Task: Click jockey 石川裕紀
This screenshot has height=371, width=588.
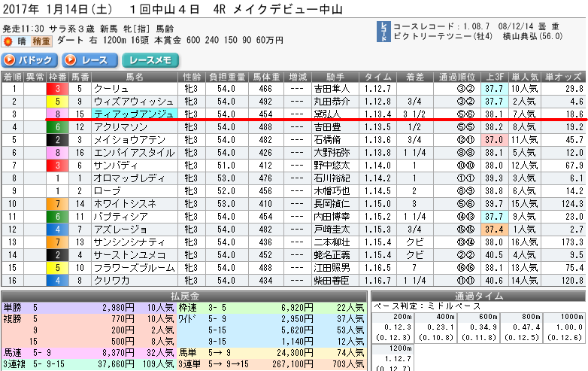Action: coord(332,178)
